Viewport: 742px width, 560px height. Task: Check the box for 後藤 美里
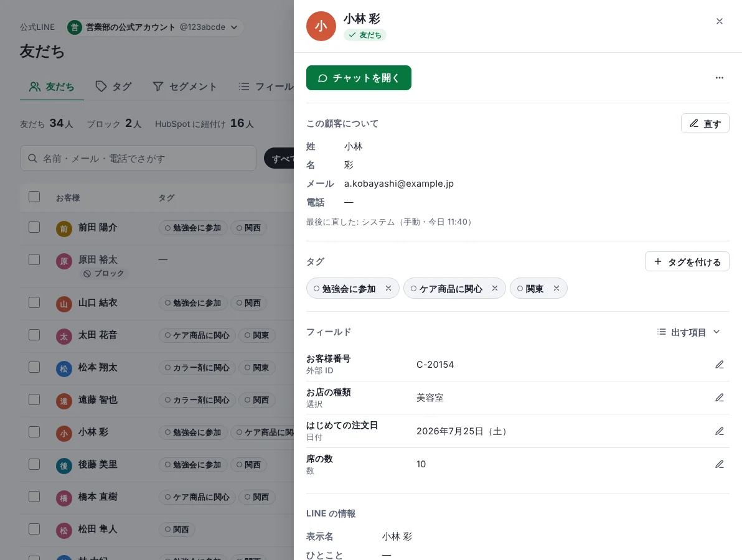(34, 464)
